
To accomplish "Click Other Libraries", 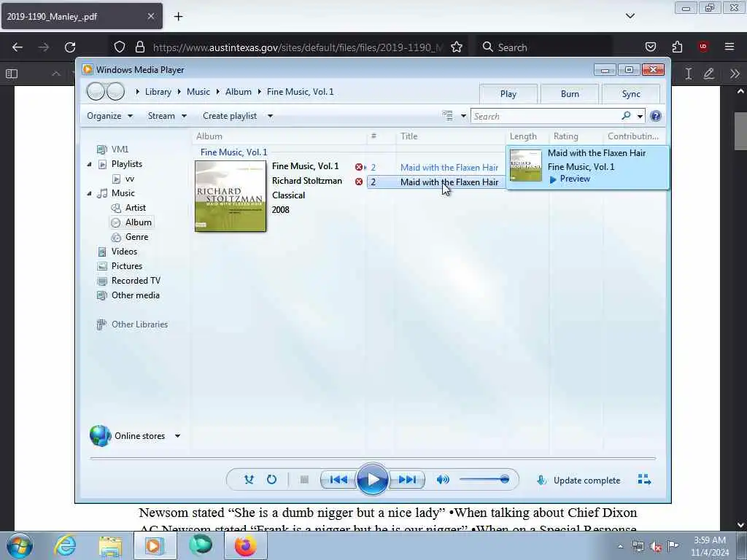I will coord(139,324).
